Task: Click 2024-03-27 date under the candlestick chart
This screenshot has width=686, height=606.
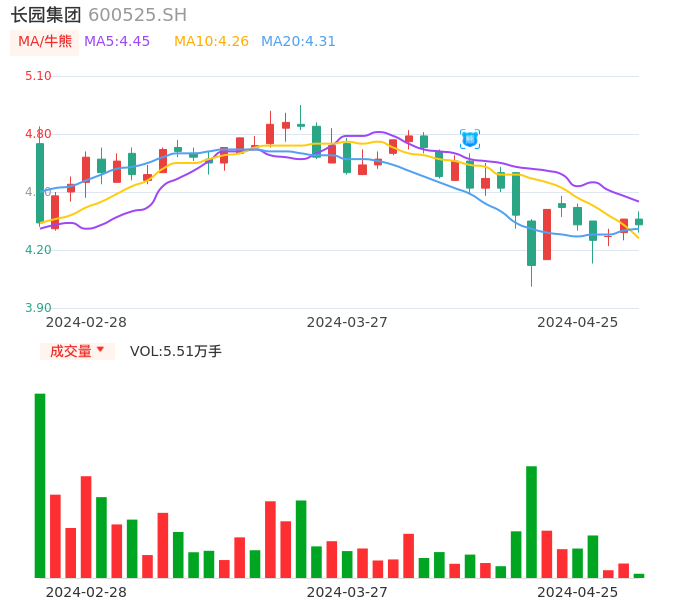Action: pyautogui.click(x=347, y=322)
